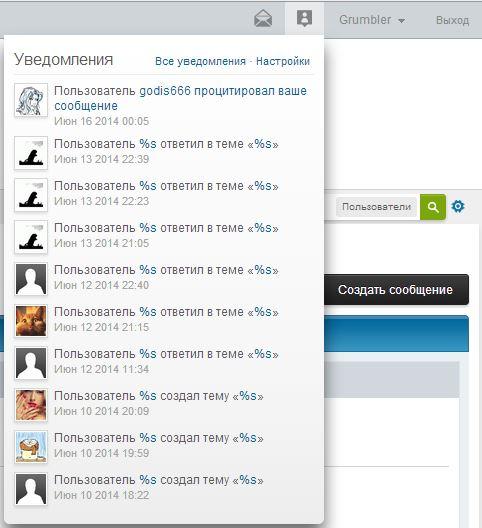Click the green search magnifier button

tap(433, 207)
